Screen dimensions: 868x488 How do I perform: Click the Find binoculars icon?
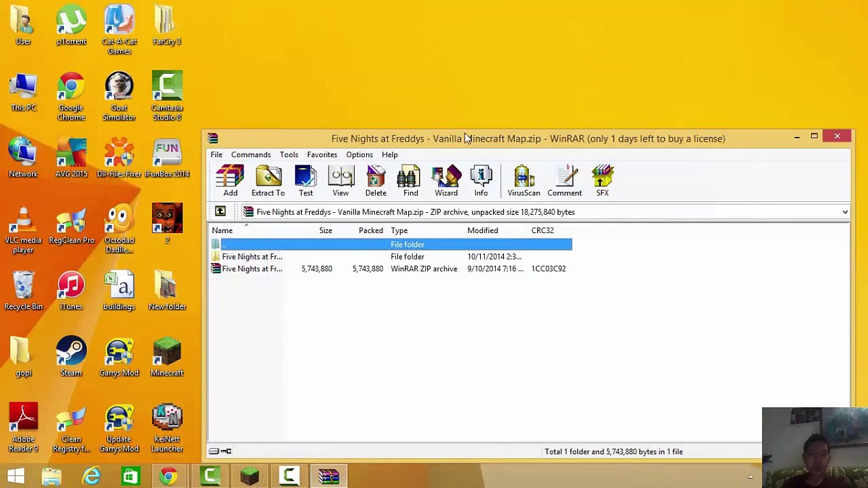pos(411,181)
